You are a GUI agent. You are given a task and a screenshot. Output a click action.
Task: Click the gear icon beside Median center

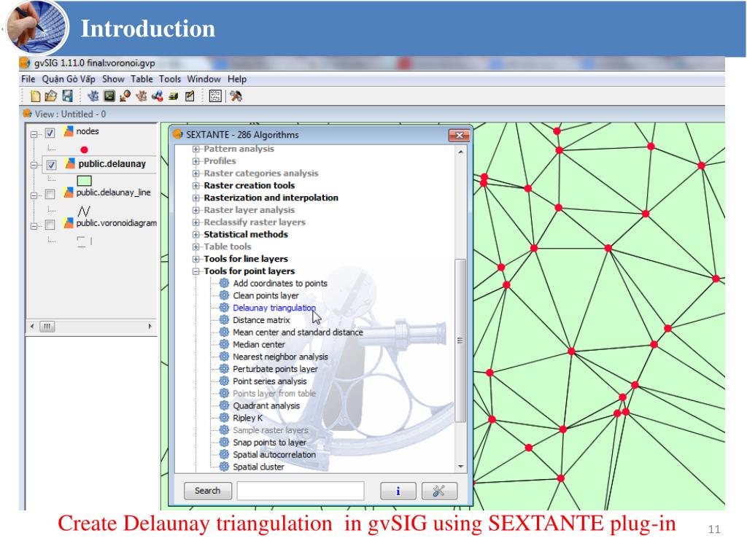point(224,344)
